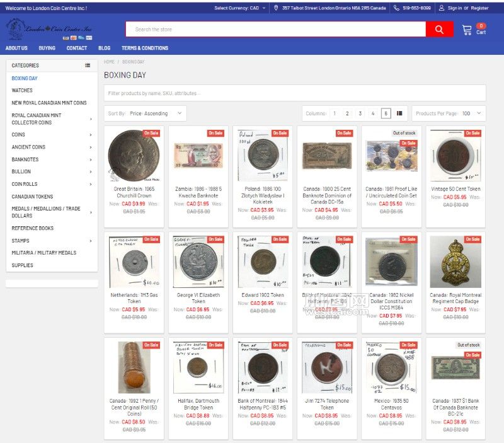The height and width of the screenshot is (443, 504).
Task: Click the Filter products by name field
Action: 295,93
